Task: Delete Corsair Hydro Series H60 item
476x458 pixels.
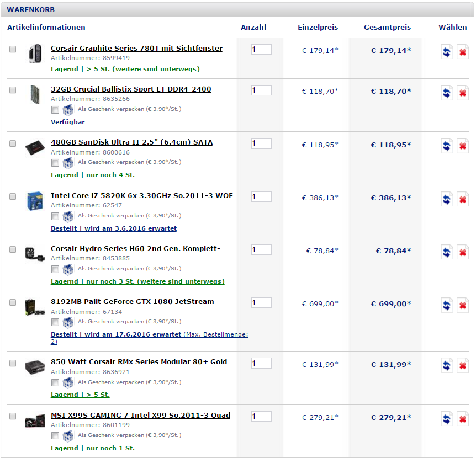Action: coord(463,252)
